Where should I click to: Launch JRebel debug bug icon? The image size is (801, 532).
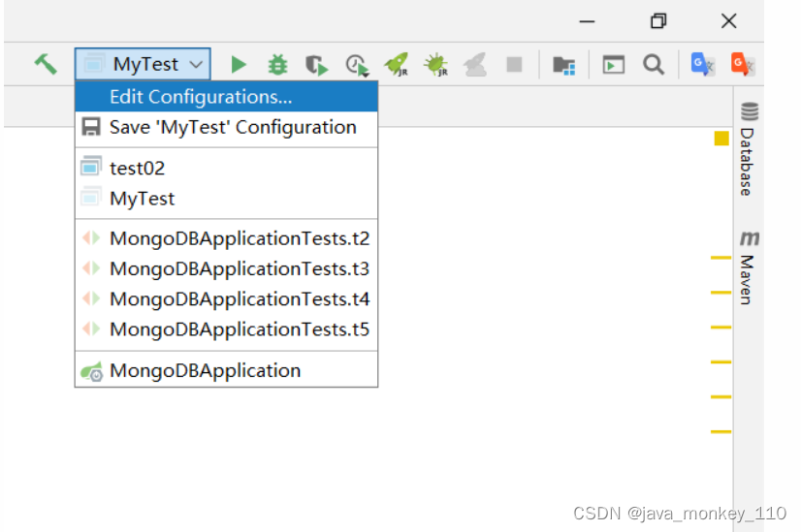pos(435,65)
